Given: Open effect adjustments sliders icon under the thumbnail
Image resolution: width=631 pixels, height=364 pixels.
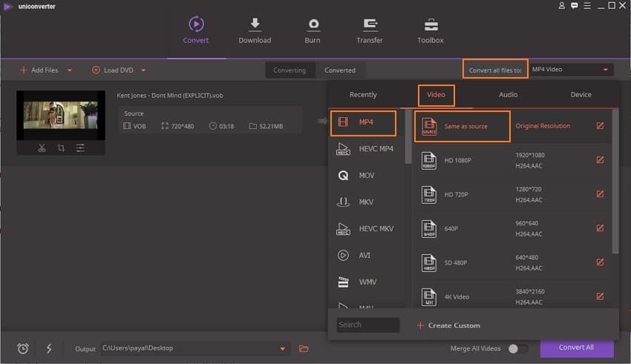Looking at the screenshot, I should coord(80,148).
